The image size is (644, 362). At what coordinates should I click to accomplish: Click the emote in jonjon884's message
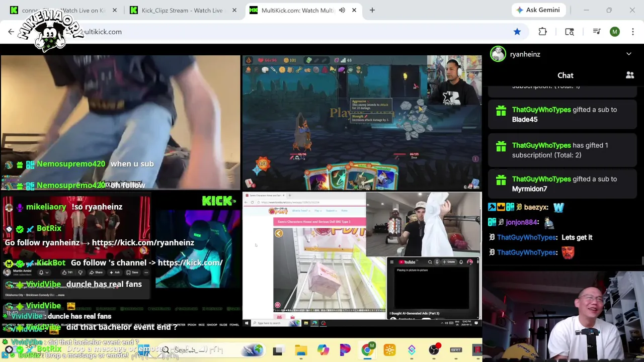click(549, 222)
